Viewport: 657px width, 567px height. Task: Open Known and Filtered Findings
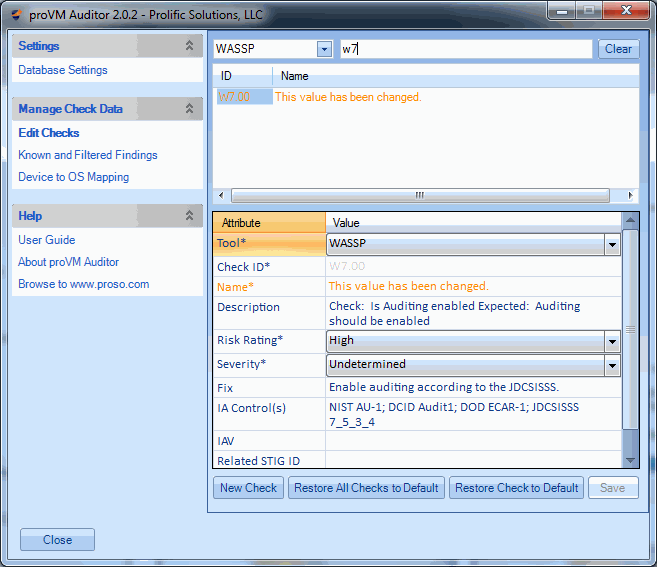pyautogui.click(x=88, y=155)
